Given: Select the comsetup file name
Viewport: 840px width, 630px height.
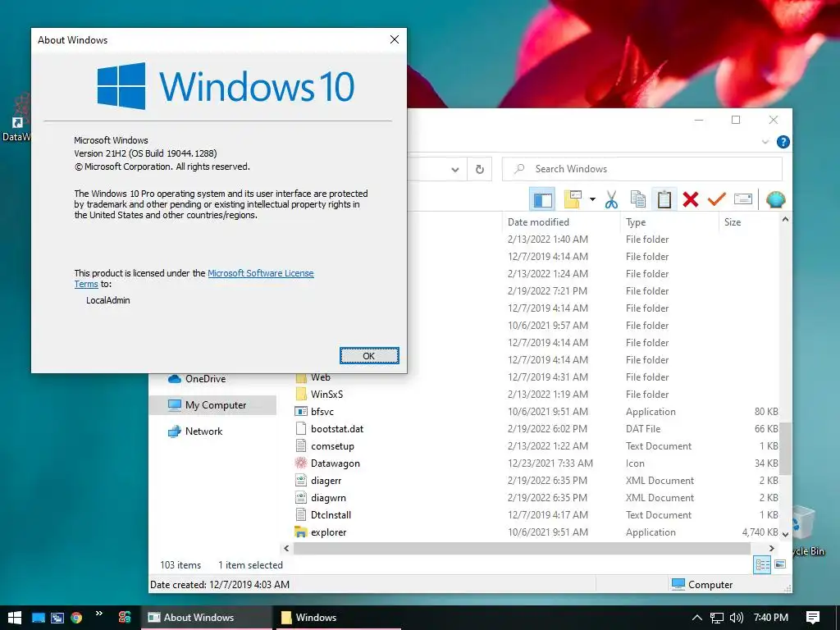Looking at the screenshot, I should click(x=332, y=445).
